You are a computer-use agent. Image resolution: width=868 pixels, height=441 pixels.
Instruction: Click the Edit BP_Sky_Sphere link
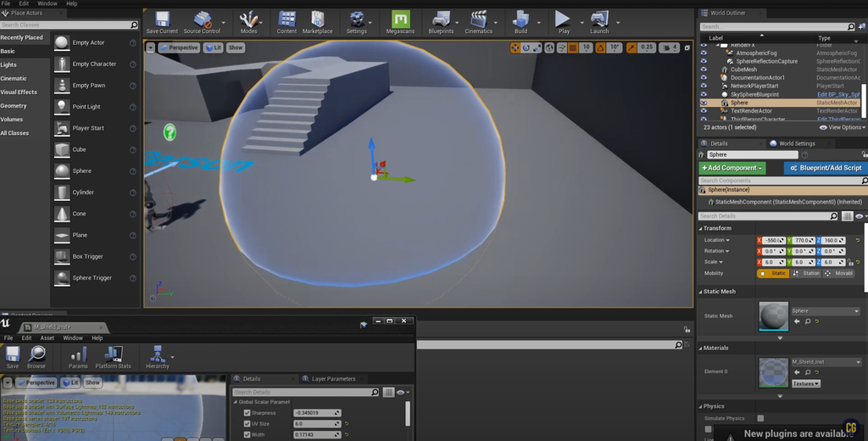[838, 94]
